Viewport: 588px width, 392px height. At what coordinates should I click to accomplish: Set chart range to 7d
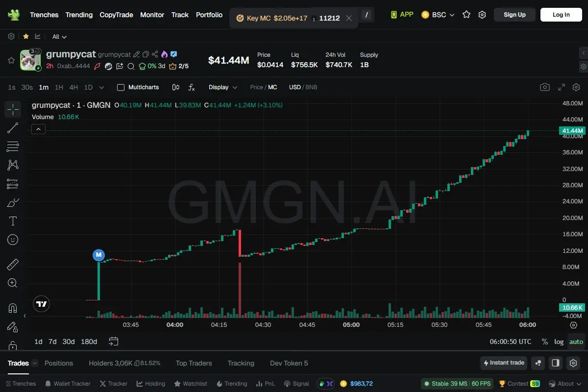point(52,342)
